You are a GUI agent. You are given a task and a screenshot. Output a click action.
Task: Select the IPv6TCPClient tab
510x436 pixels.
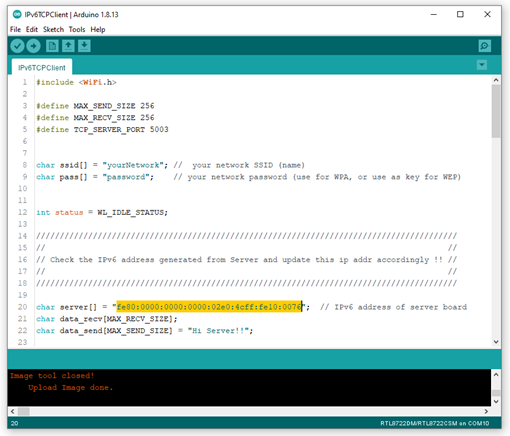coord(42,68)
